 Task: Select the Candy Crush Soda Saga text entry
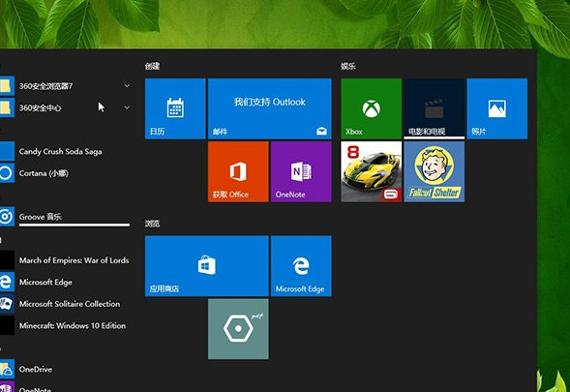pyautogui.click(x=60, y=152)
